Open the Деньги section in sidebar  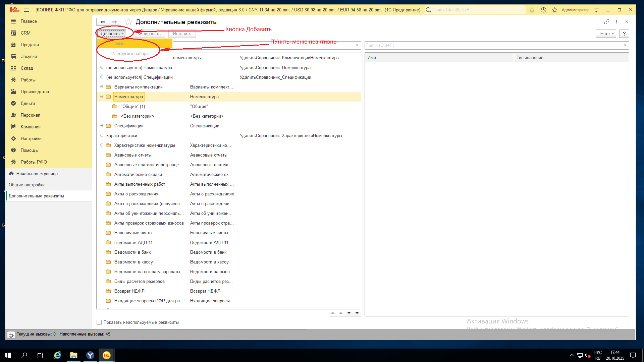(28, 103)
